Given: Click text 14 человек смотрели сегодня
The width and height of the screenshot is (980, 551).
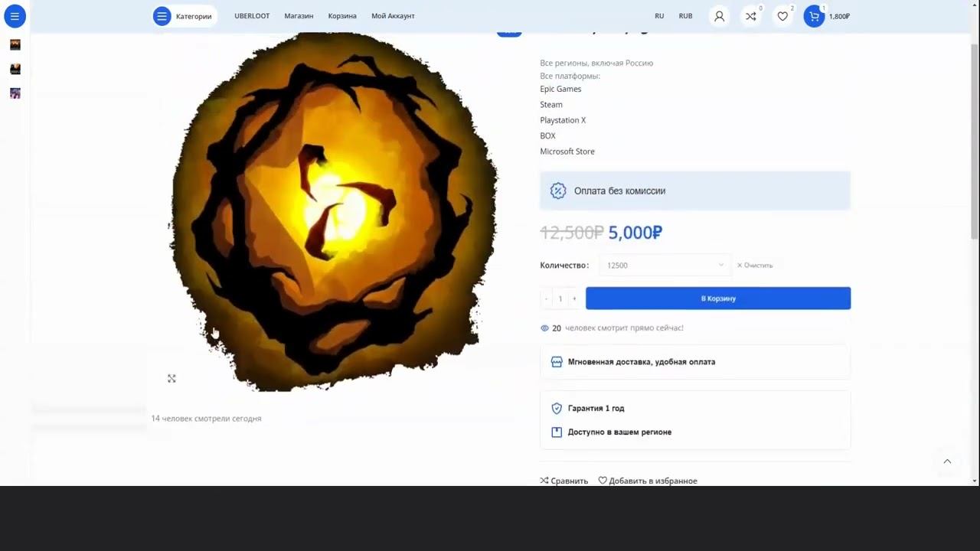Looking at the screenshot, I should click(x=206, y=419).
